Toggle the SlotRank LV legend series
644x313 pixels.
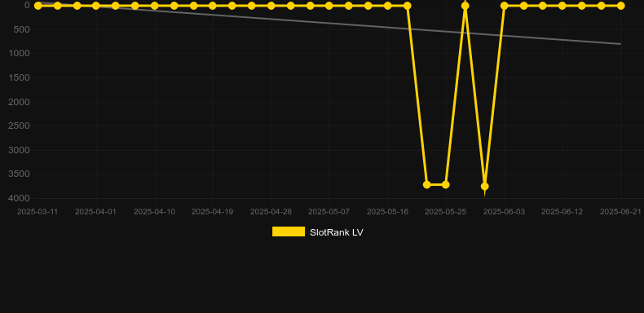pos(317,232)
